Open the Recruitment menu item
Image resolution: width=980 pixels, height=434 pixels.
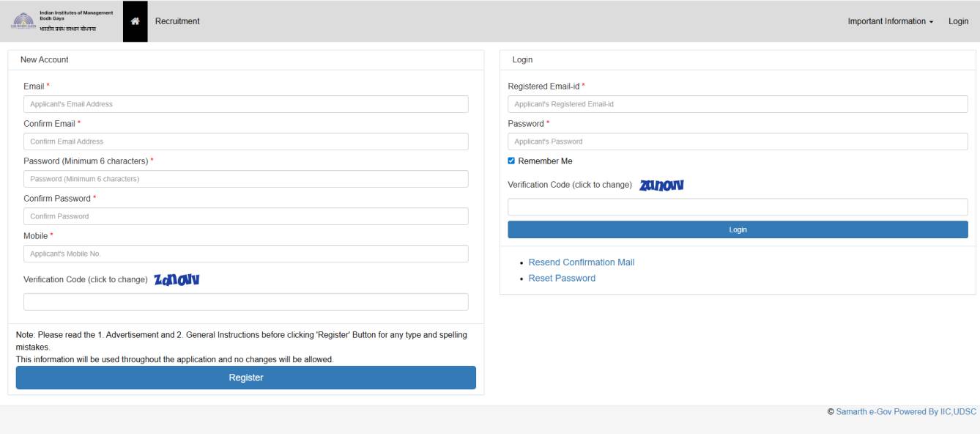click(177, 21)
